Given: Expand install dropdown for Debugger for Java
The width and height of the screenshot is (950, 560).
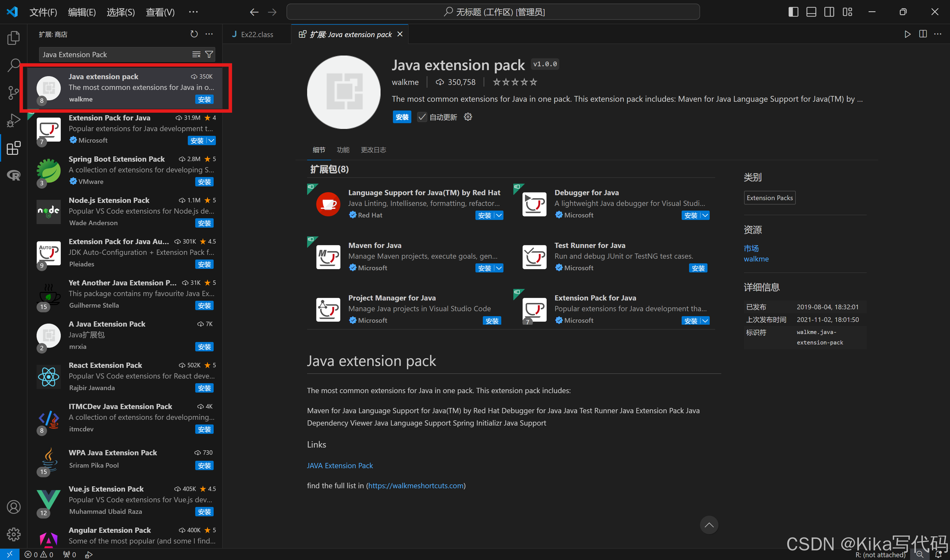Looking at the screenshot, I should click(705, 216).
